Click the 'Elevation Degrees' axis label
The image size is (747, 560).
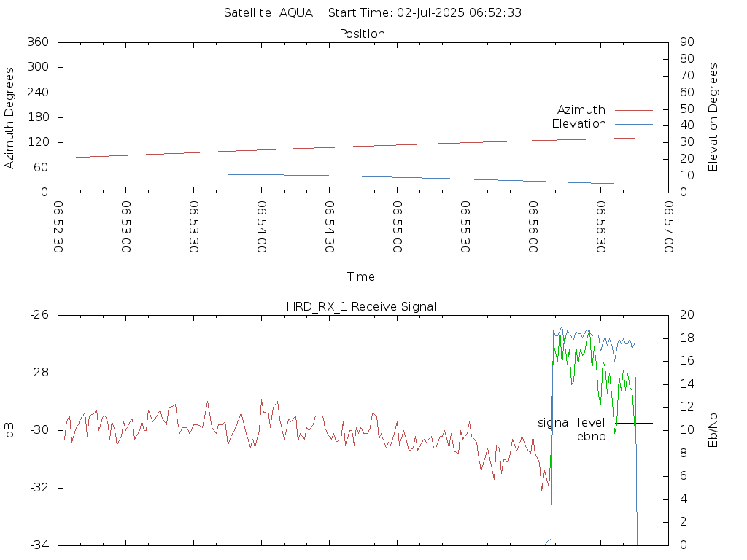(x=713, y=117)
